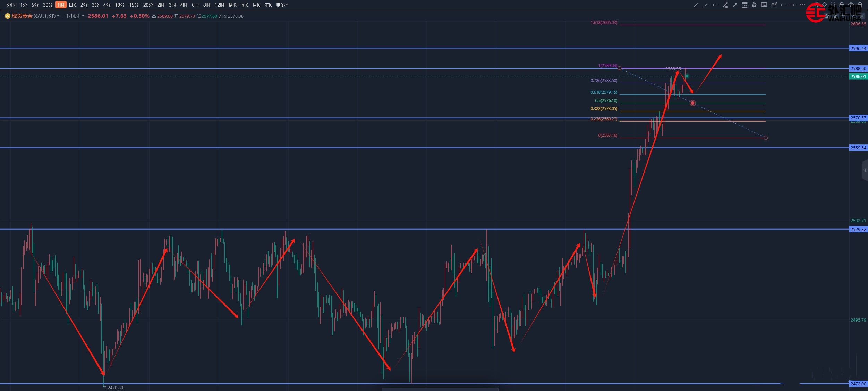Image resolution: width=868 pixels, height=391 pixels.
Task: Click the 2570.57 price level label
Action: click(858, 118)
